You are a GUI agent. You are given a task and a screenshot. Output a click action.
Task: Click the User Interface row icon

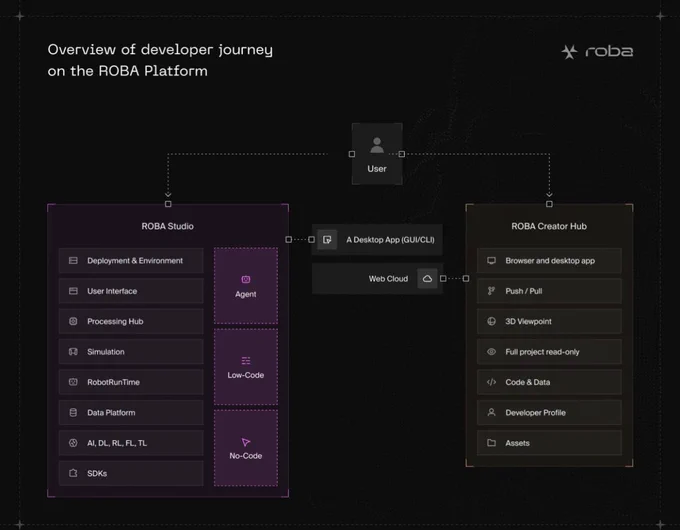coord(73,291)
